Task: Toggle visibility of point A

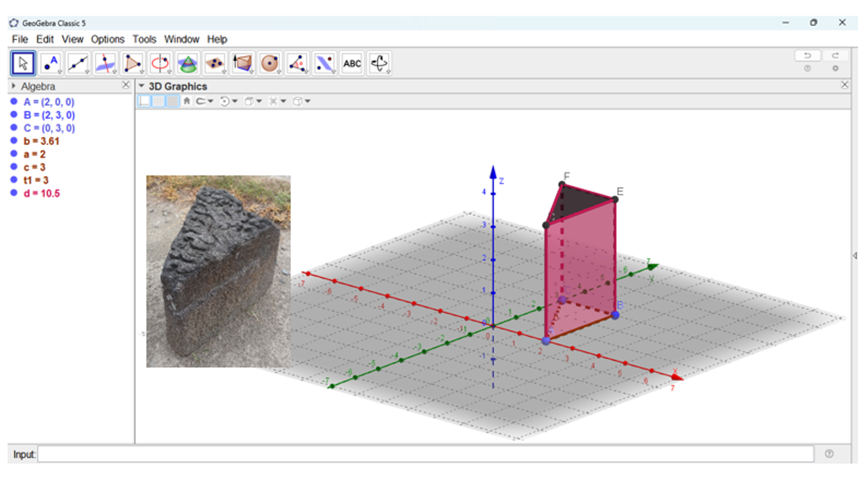Action: coord(14,102)
